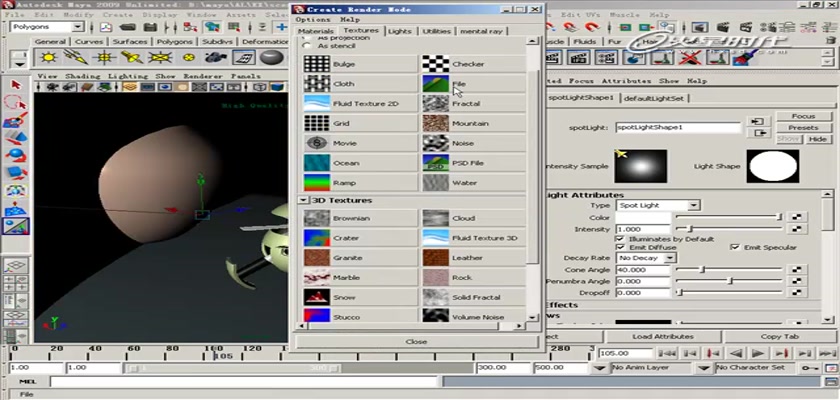Screen dimensions: 840x400
Task: Open Help menu in Create Render Node
Action: pos(350,20)
